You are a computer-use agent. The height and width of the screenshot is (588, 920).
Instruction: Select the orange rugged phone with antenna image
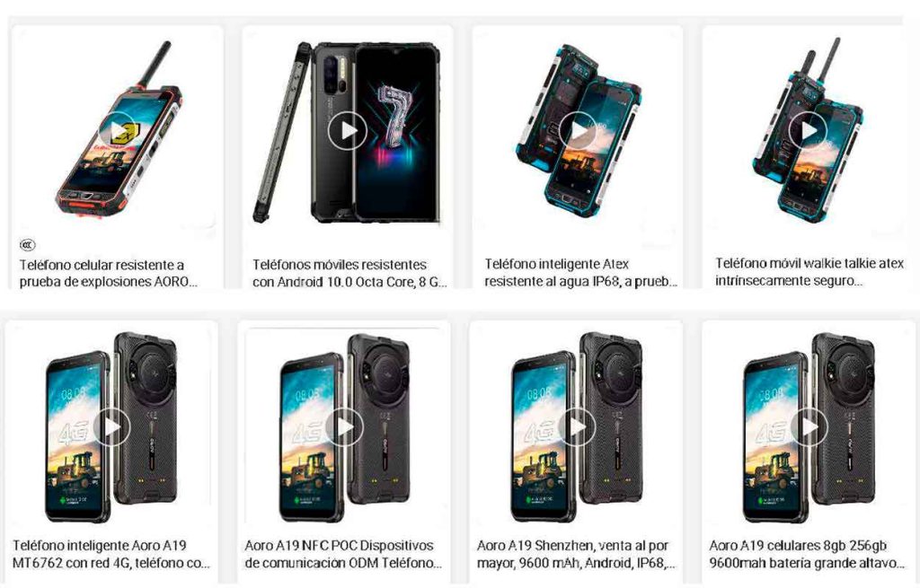118,130
